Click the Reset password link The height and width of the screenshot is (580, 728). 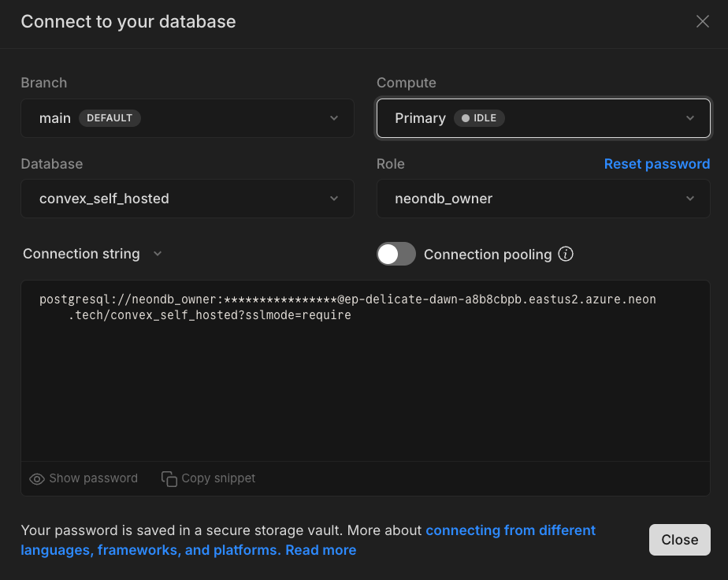(656, 164)
